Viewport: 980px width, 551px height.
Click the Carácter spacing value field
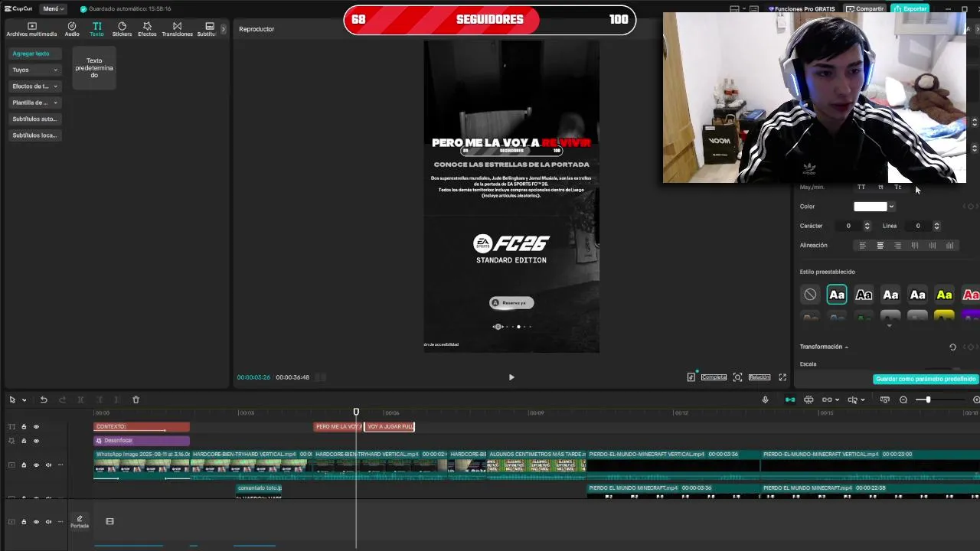pos(848,226)
